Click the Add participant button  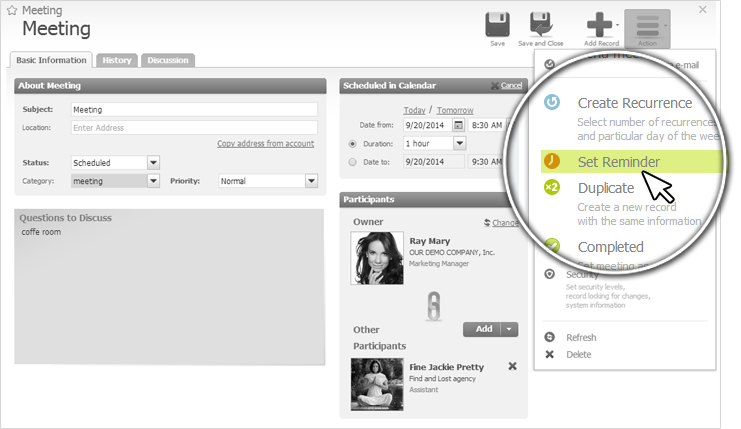[482, 329]
